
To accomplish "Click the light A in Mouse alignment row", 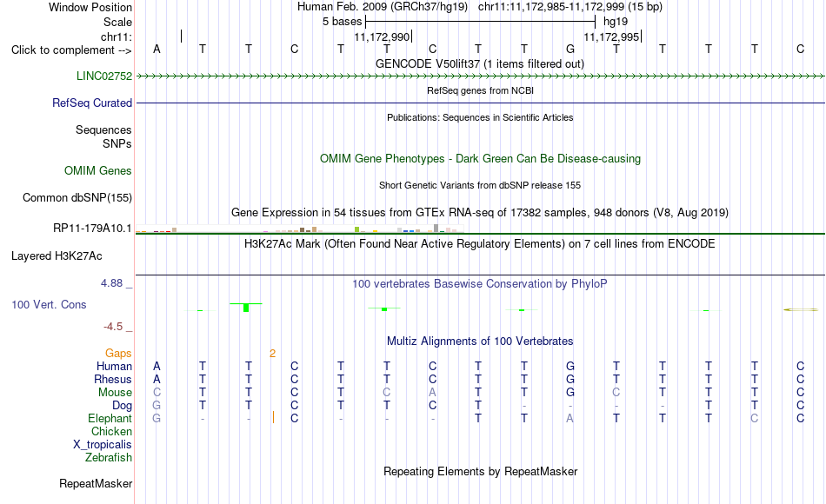I will click(432, 393).
